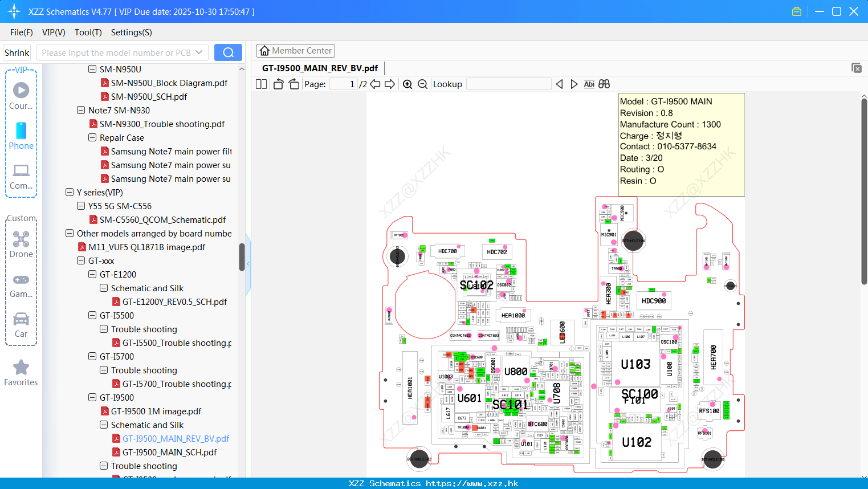Open GT-I5700_Trouble shooting.pdf
The height and width of the screenshot is (489, 868).
pos(177,384)
